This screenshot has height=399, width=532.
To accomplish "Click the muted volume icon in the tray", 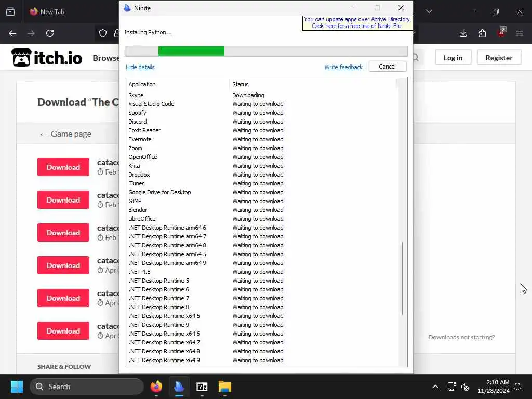I will (x=465, y=387).
